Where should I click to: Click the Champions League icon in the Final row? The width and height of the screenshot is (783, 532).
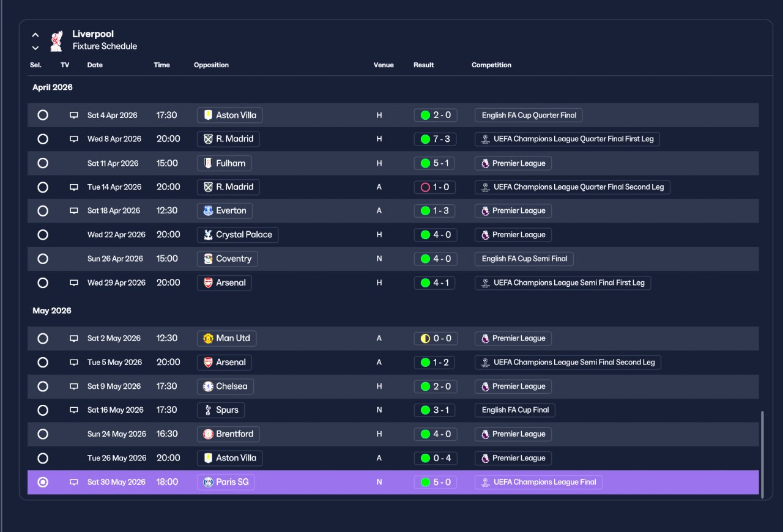pos(485,482)
